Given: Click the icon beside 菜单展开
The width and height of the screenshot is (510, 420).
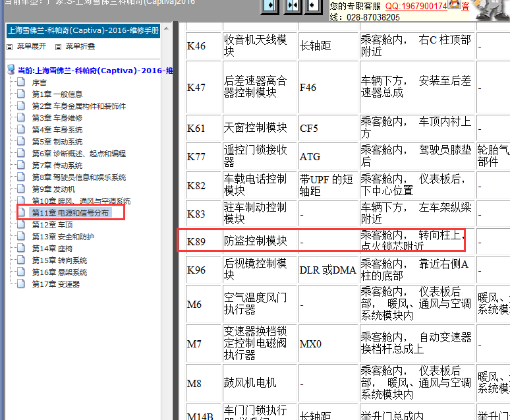Looking at the screenshot, I should 10,47.
